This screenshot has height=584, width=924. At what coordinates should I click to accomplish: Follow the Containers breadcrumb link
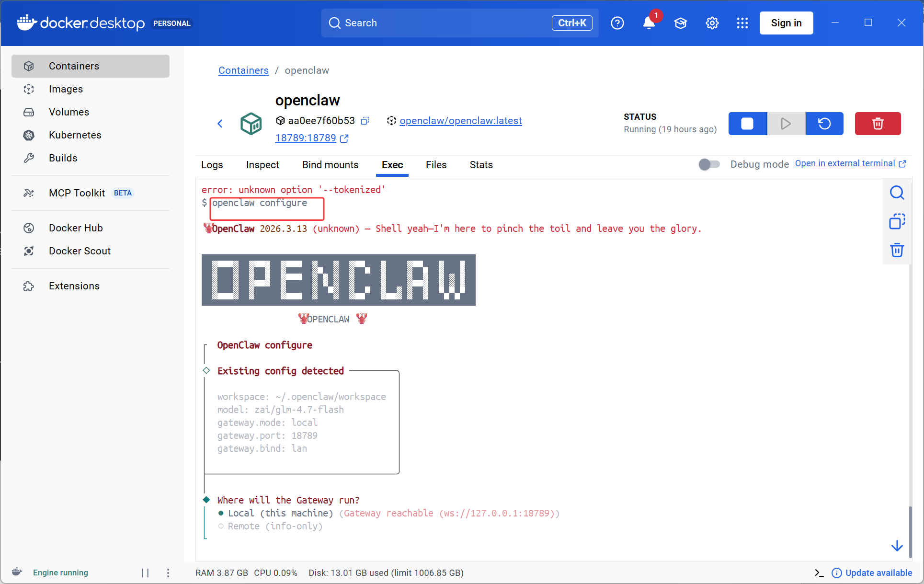point(243,70)
